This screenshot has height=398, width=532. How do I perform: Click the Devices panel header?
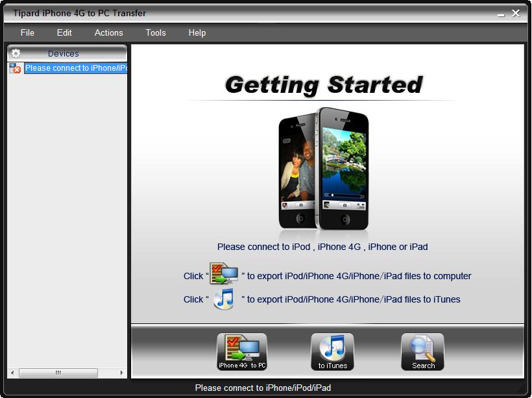point(67,53)
